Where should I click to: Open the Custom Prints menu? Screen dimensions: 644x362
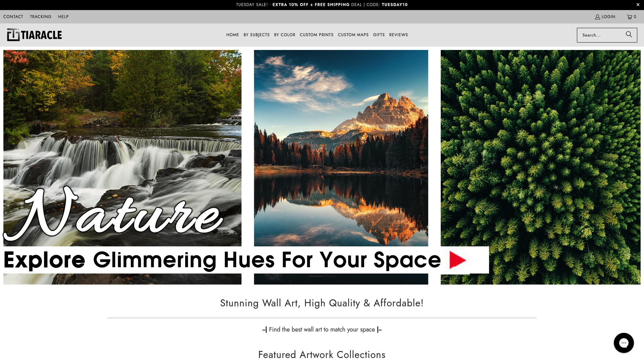pyautogui.click(x=316, y=35)
